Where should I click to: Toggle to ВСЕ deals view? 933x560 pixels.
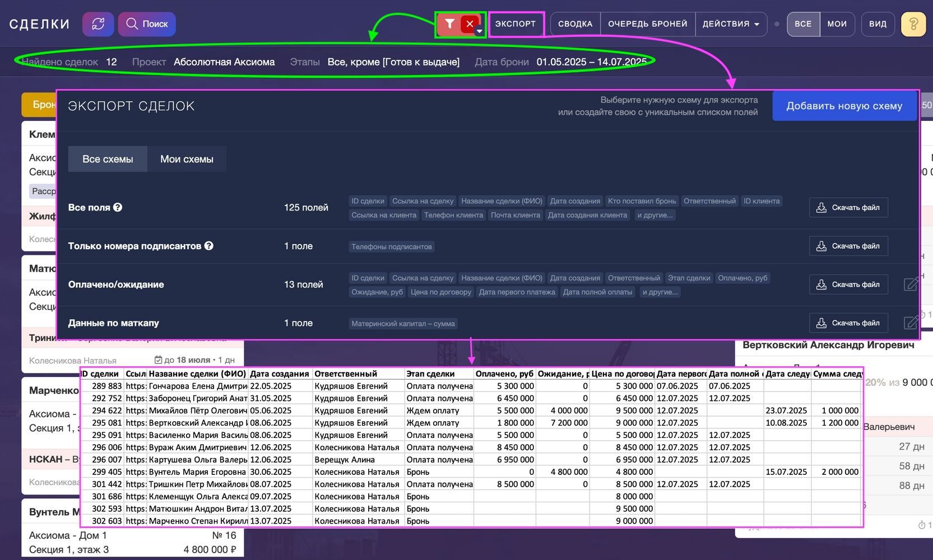803,24
